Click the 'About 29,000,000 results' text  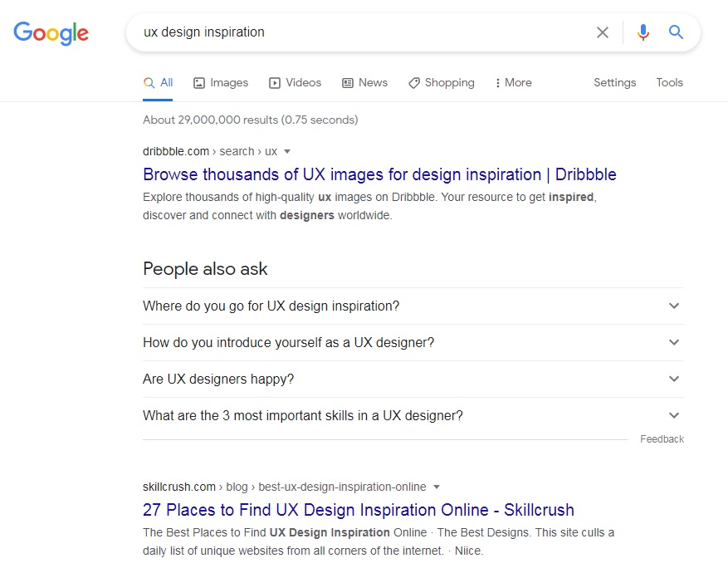[250, 120]
